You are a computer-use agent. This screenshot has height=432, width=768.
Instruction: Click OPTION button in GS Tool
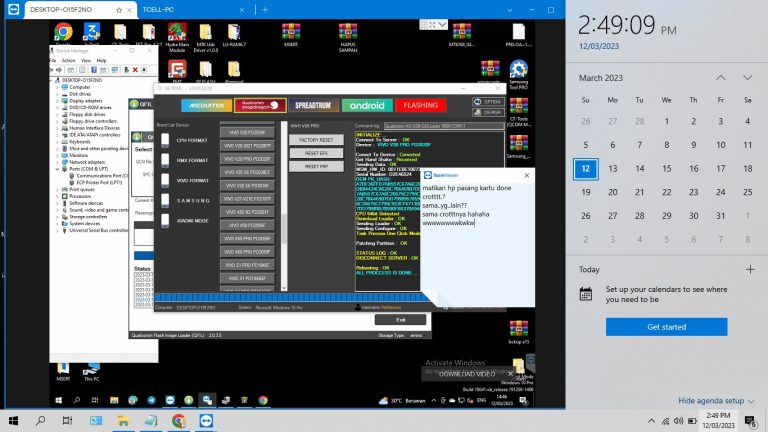point(488,102)
